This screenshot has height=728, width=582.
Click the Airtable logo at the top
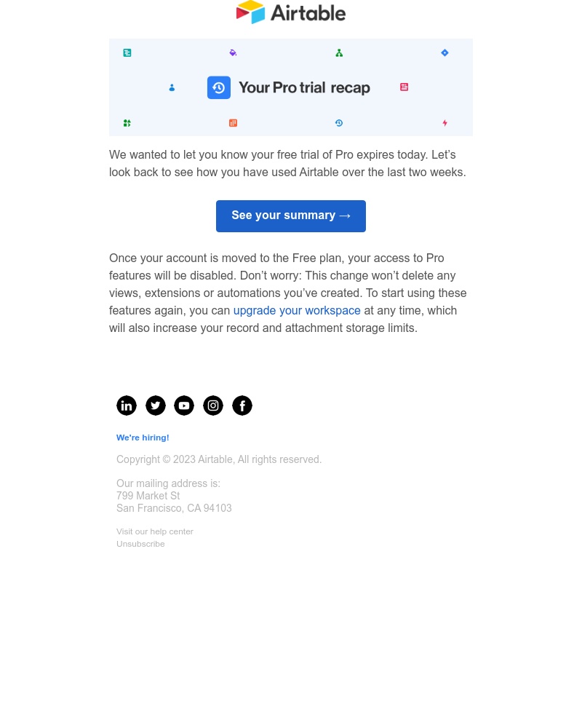tap(290, 12)
